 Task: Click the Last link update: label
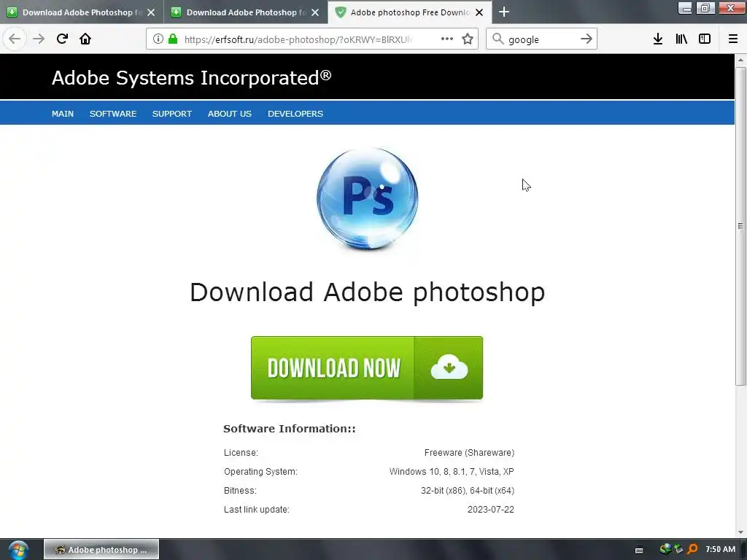coord(256,510)
